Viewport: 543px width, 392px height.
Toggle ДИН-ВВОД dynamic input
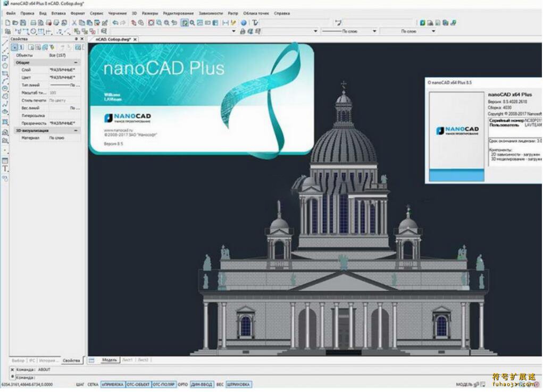click(x=202, y=385)
